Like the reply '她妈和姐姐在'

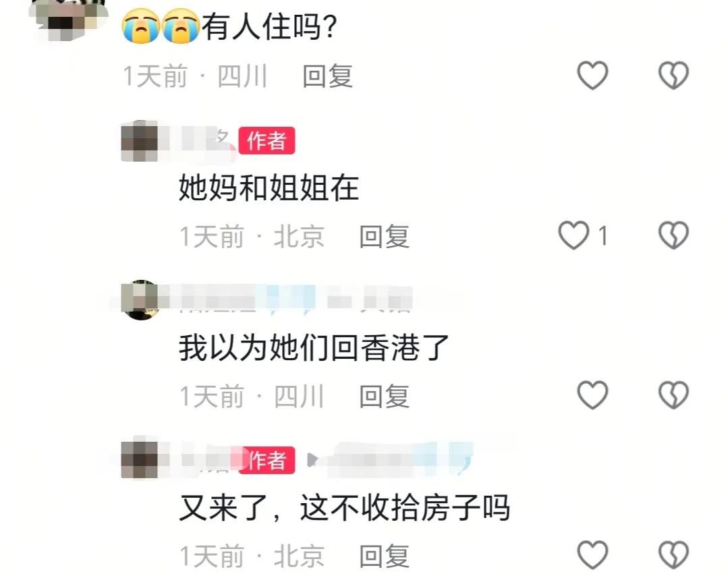click(573, 235)
